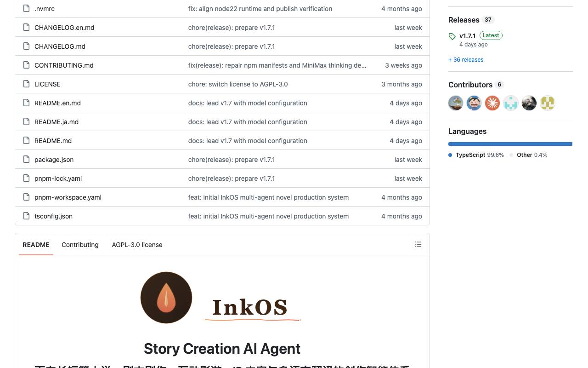Click the InkOS flame logo image
The image size is (588, 368).
[166, 298]
